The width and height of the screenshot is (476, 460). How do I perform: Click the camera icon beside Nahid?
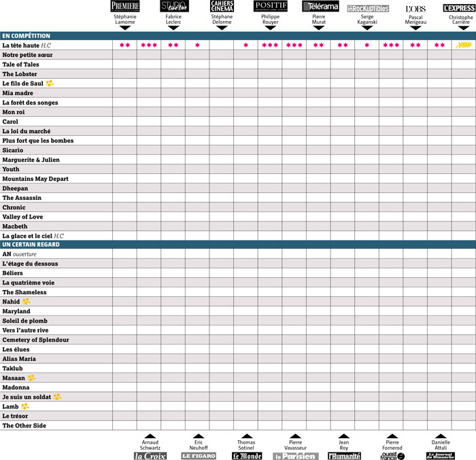click(26, 301)
